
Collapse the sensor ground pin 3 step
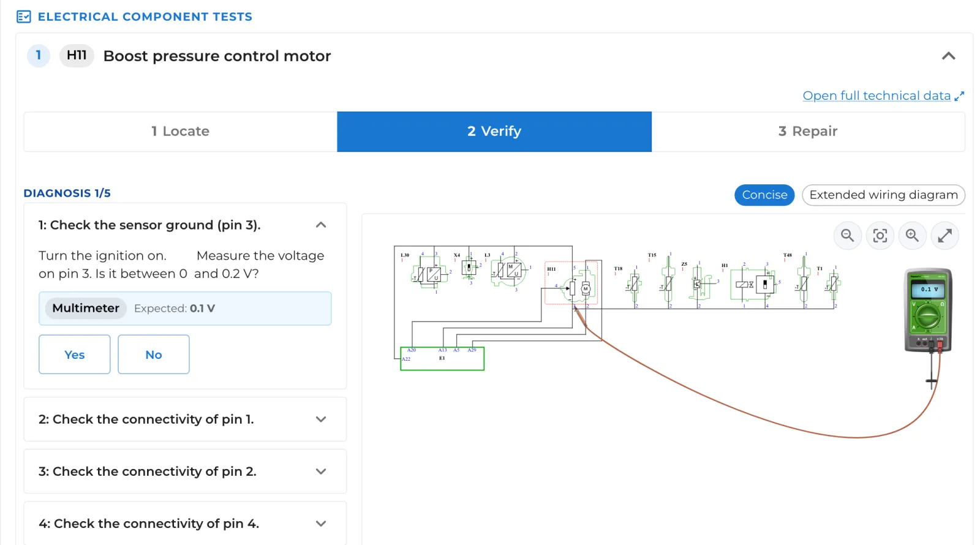coord(321,225)
